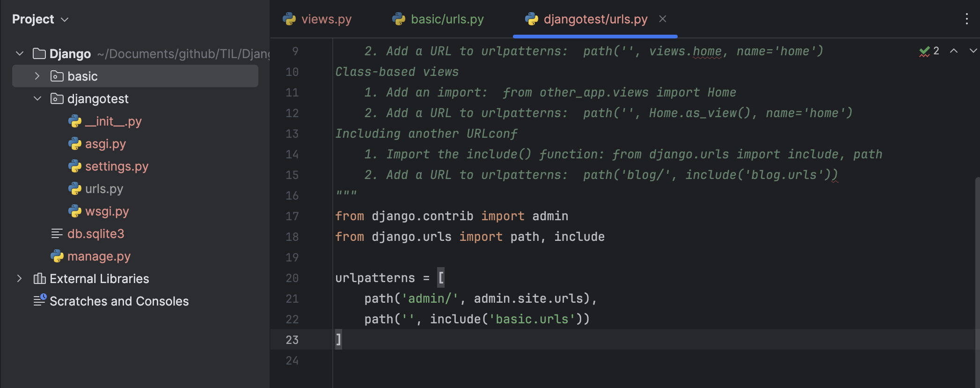Click the Python icon beside asgi.py
980x388 pixels.
click(x=75, y=143)
